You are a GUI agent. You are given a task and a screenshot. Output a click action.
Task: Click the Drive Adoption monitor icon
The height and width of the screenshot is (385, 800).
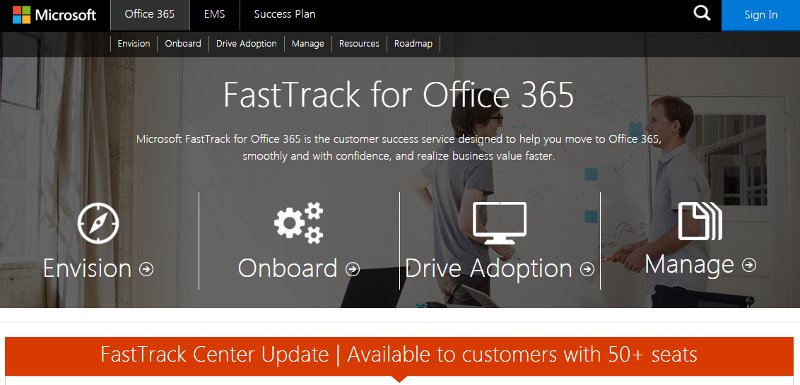(x=499, y=223)
